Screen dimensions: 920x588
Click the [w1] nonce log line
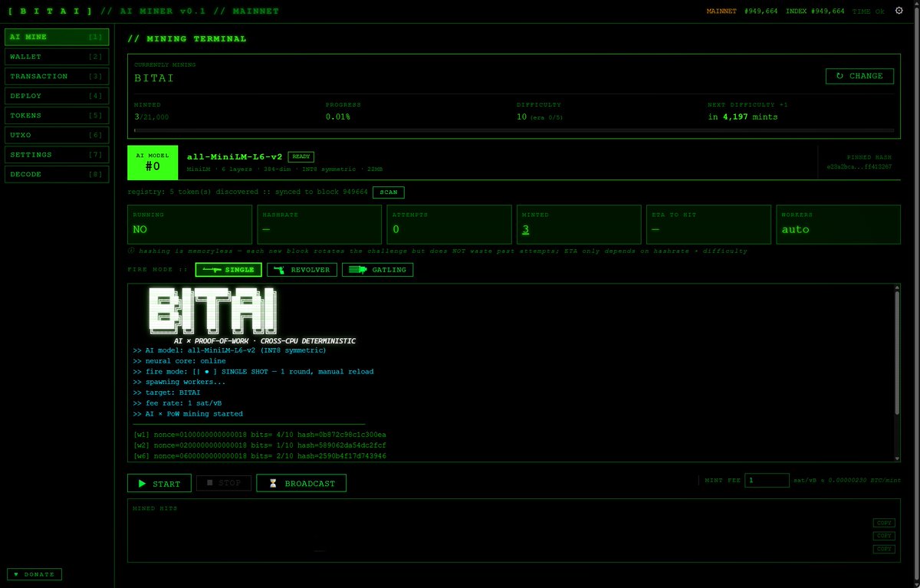260,435
